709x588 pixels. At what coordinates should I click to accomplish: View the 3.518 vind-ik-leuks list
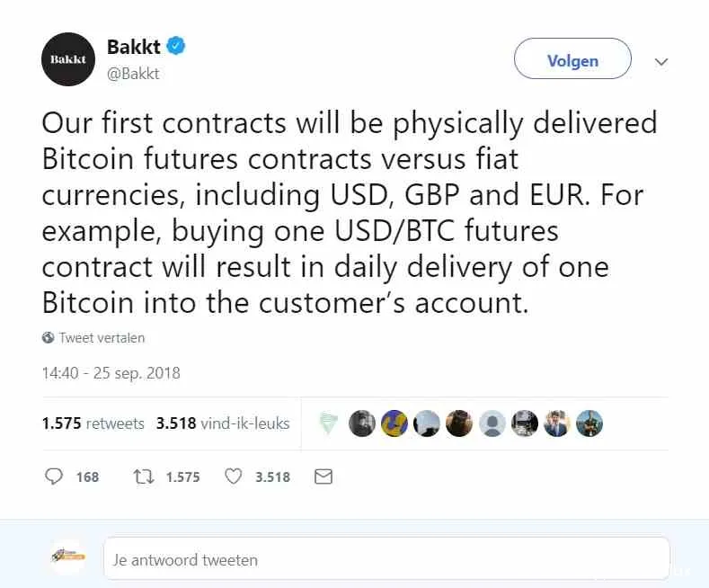coord(223,423)
